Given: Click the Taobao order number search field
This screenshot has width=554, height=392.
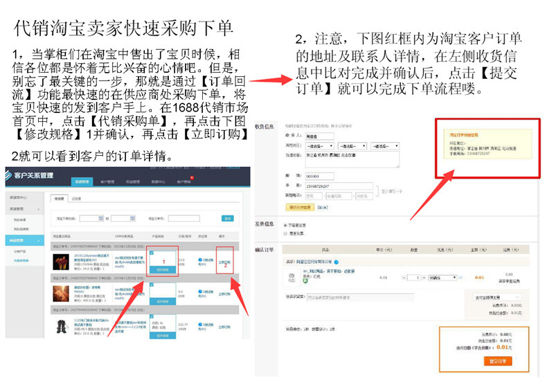Looking at the screenshot, I should click(x=184, y=218).
